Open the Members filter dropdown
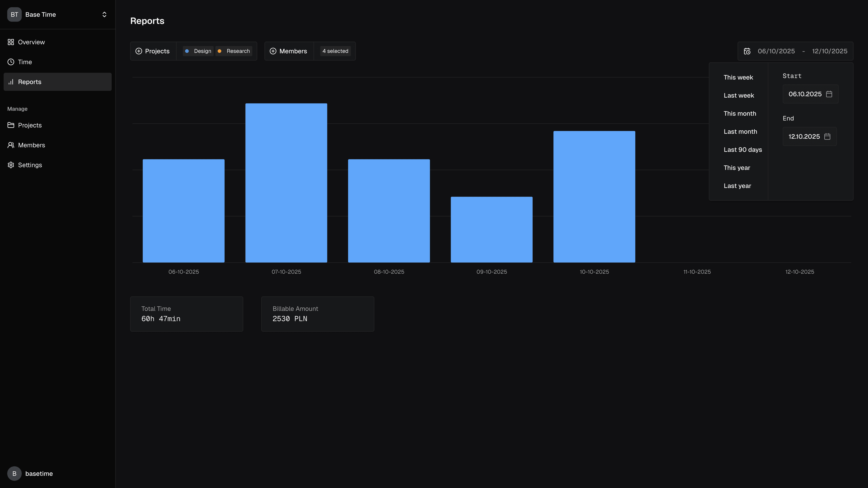Viewport: 868px width, 488px height. 289,51
